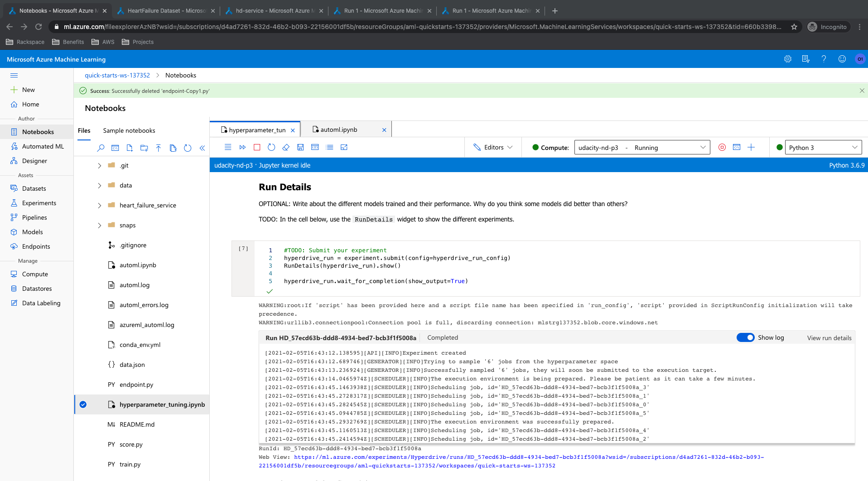Clear all outputs with the eraser icon
868x481 pixels.
point(286,147)
